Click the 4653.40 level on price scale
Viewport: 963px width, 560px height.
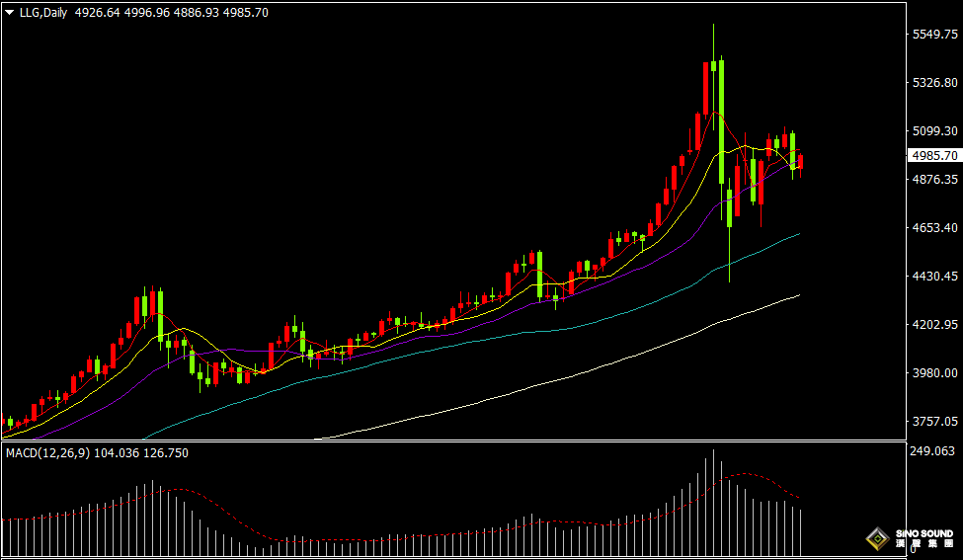(x=935, y=228)
